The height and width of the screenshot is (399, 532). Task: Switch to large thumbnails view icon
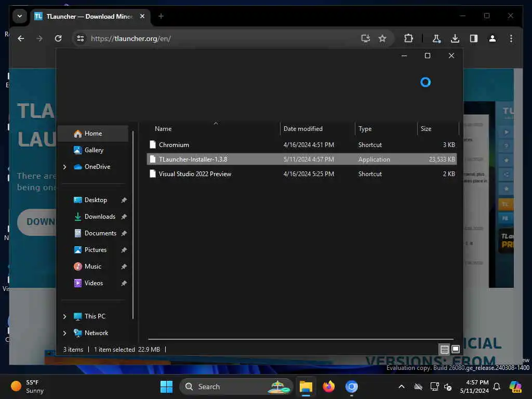coord(456,349)
